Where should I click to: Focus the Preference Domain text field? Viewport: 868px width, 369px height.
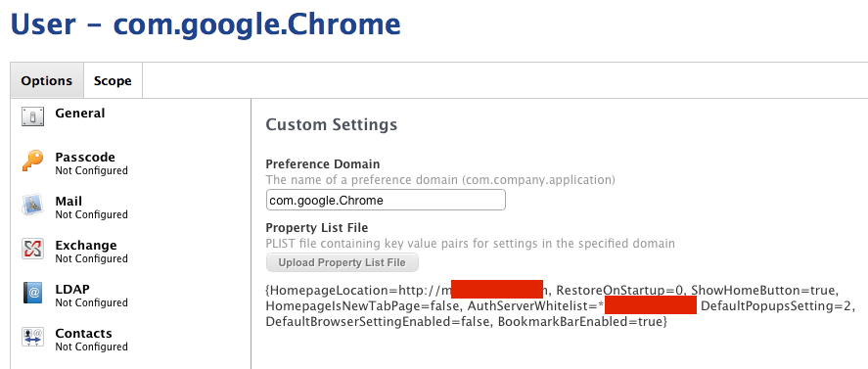[x=386, y=200]
